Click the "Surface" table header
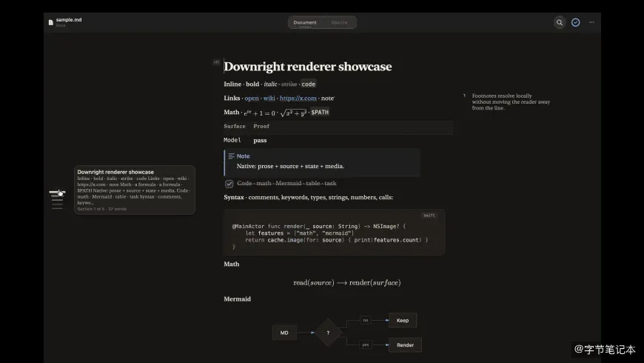 click(235, 126)
